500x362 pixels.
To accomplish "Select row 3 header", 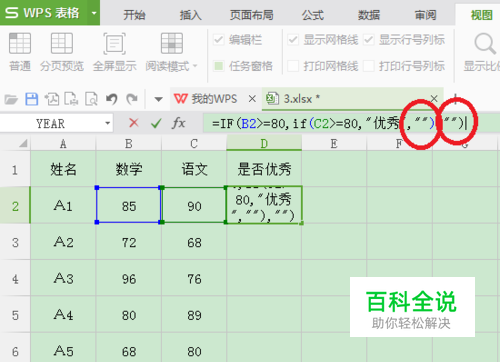I will pyautogui.click(x=15, y=242).
